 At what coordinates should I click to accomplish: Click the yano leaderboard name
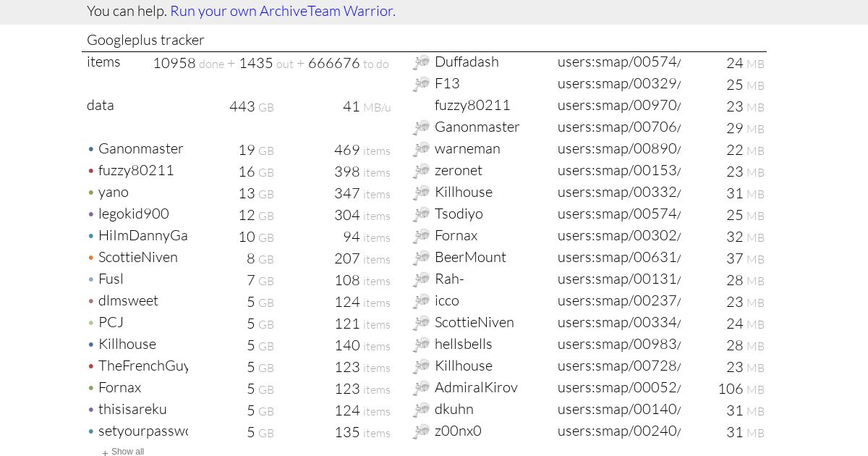(x=114, y=192)
